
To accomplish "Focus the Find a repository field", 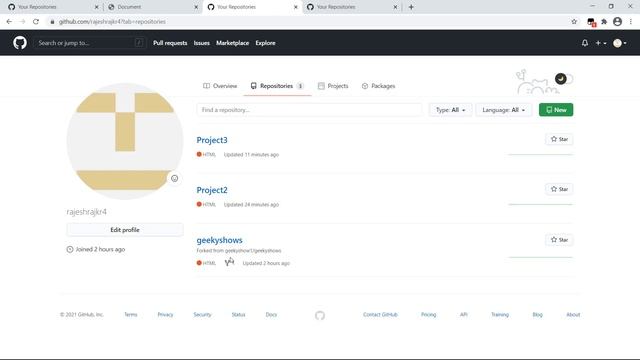I will point(309,110).
